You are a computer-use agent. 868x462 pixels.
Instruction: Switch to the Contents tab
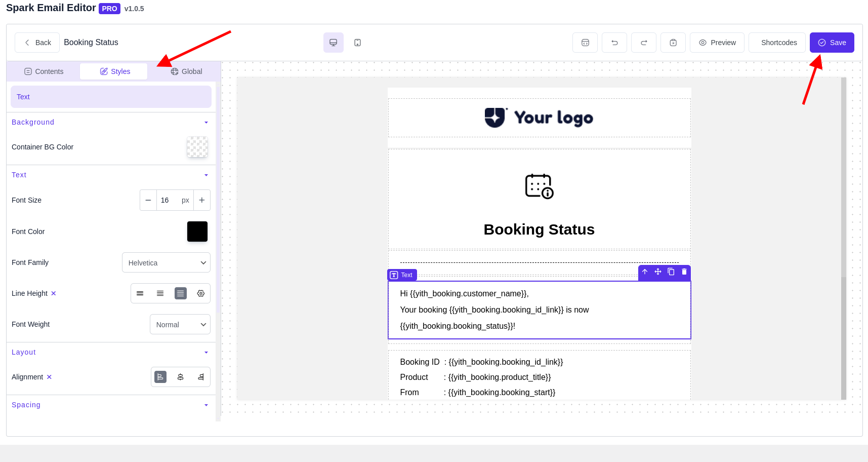click(x=44, y=71)
